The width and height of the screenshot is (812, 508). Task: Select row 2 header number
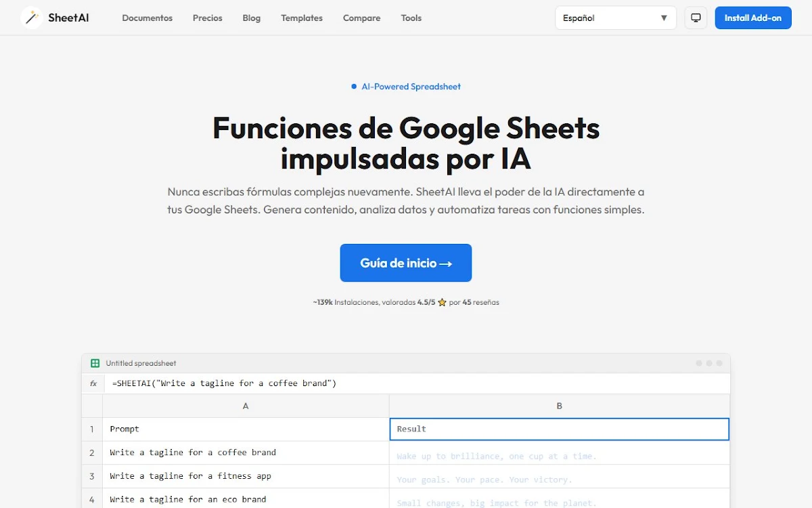tap(92, 452)
